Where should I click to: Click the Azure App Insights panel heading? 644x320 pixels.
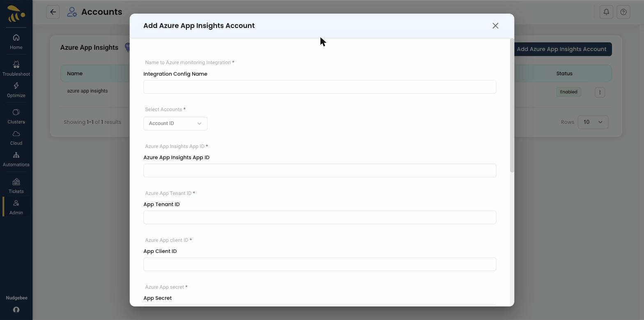89,48
